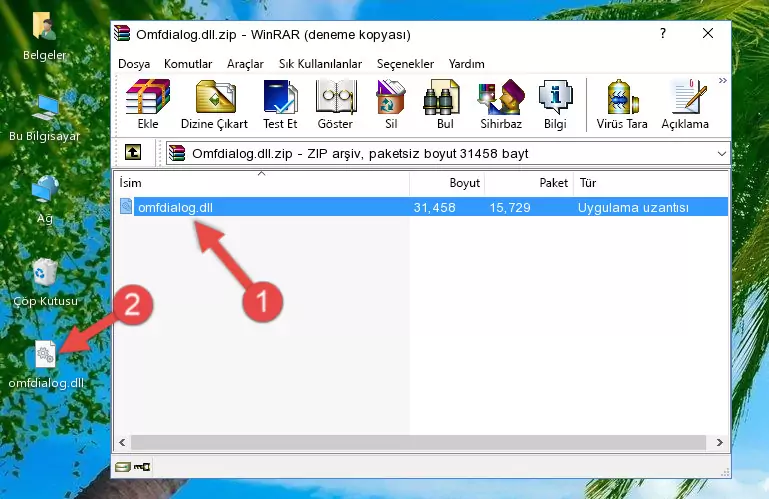Screen dimensions: 769x499
Task: Sort by the Boyut column header
Action: (x=447, y=183)
